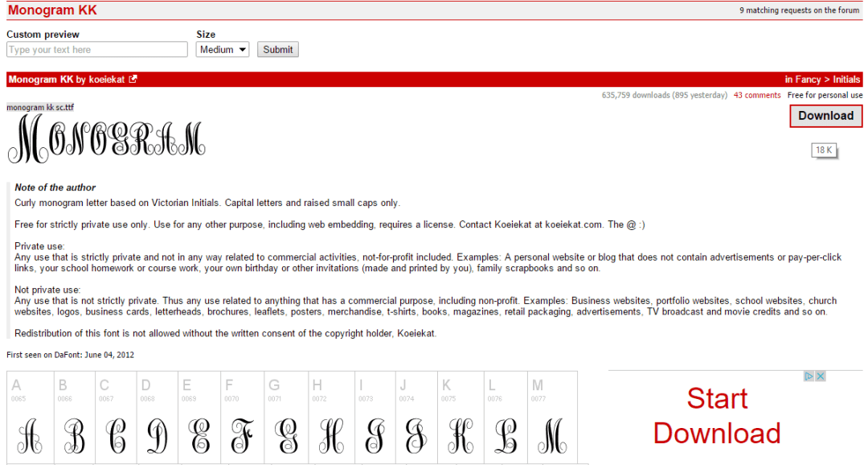
Task: Open the Fancy category link
Action: (x=808, y=80)
